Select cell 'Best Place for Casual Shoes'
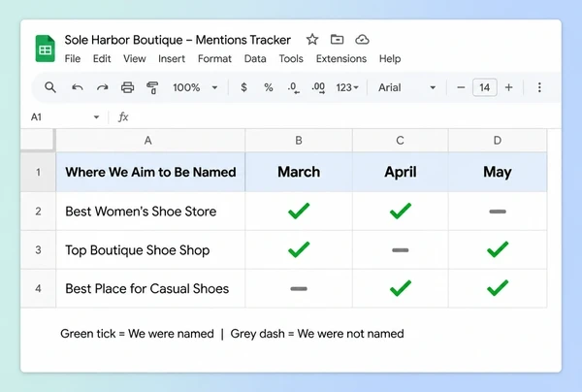582x392 pixels. (150, 288)
